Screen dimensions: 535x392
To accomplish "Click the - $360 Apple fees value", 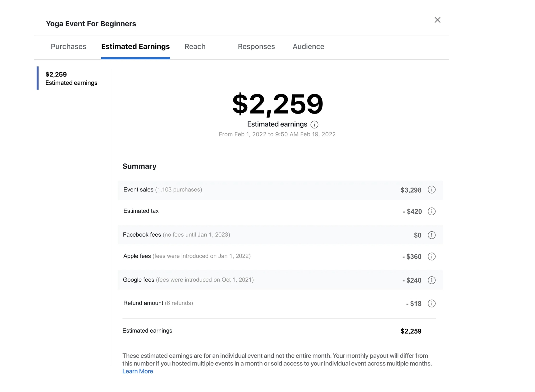I will 412,257.
